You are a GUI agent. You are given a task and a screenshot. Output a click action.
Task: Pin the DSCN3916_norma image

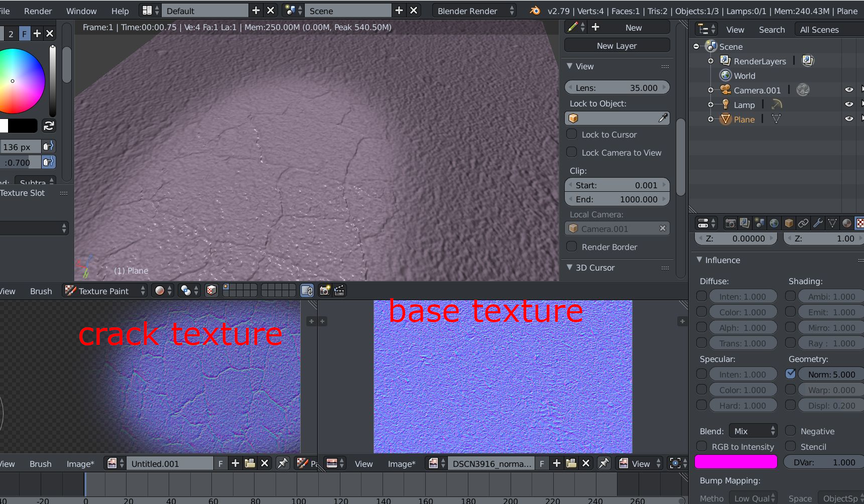pyautogui.click(x=604, y=463)
